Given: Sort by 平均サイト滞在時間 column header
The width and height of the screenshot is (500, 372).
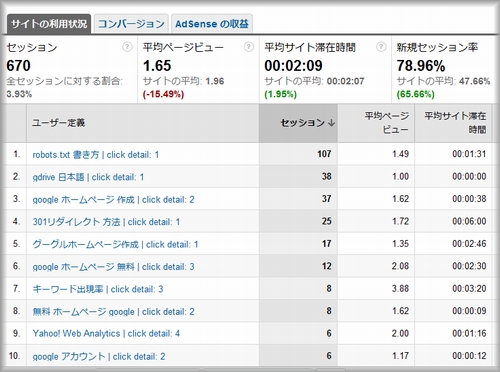Looking at the screenshot, I should click(x=454, y=123).
